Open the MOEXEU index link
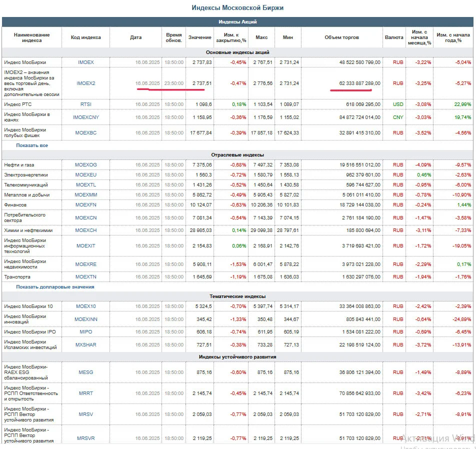 pos(86,175)
